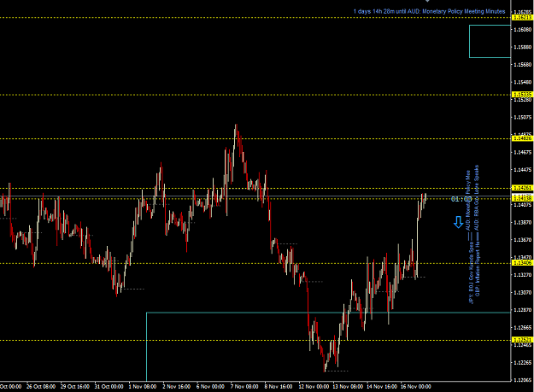Image resolution: width=534 pixels, height=392 pixels.
Task: Select the 1.15335 yellow price label
Action: point(522,95)
